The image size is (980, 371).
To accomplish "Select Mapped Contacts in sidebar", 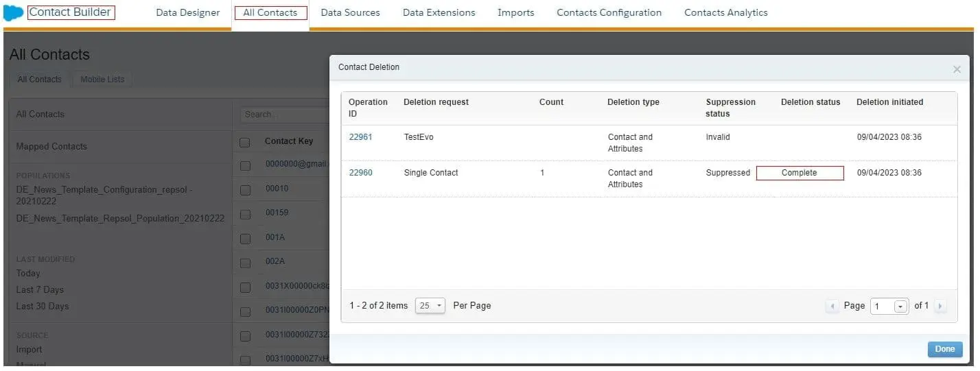I will [x=51, y=147].
